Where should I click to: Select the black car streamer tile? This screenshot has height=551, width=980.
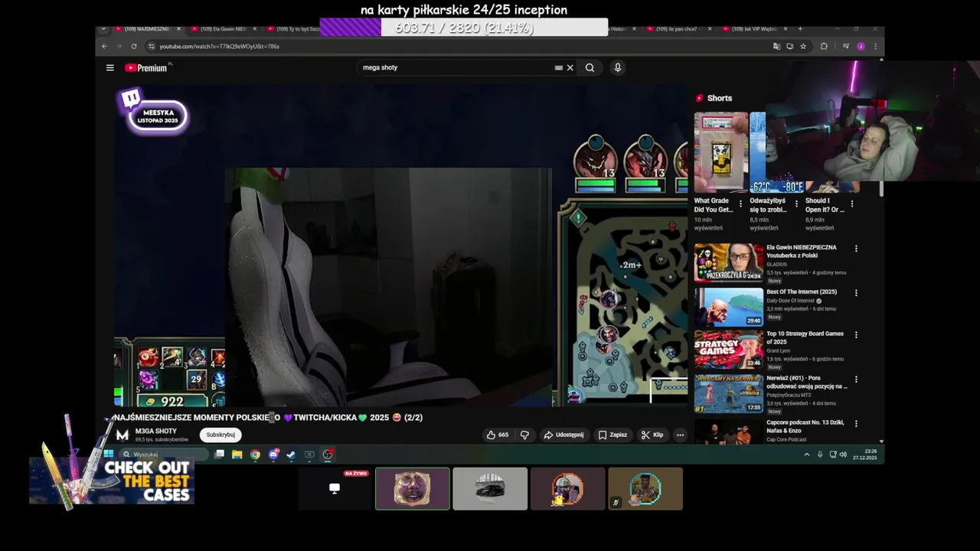point(490,488)
